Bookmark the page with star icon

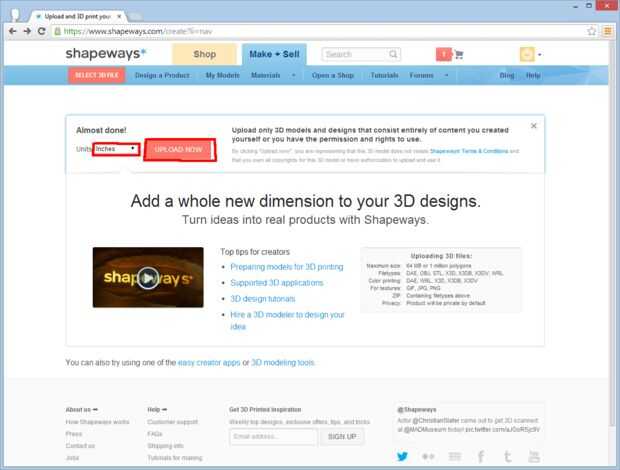(x=592, y=31)
